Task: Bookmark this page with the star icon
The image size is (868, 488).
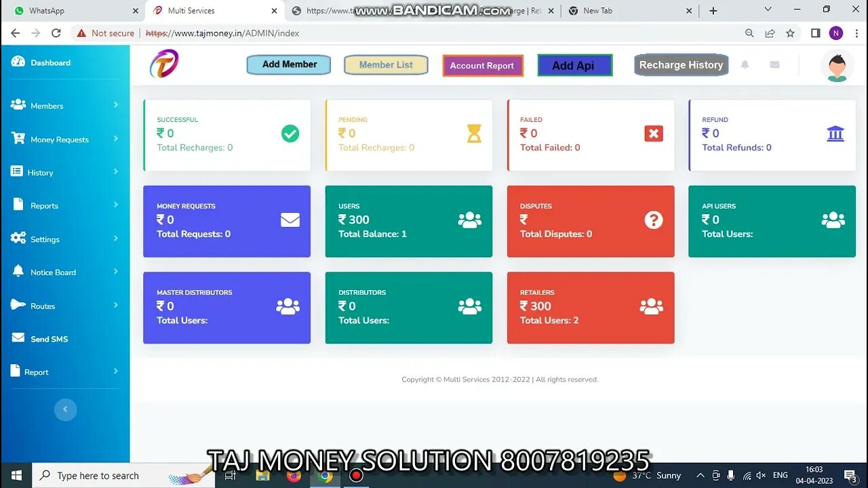Action: click(790, 33)
